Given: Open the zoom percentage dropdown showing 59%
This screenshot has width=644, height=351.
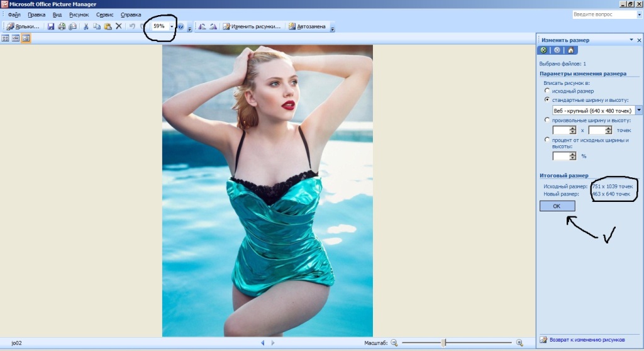Looking at the screenshot, I should pos(172,26).
